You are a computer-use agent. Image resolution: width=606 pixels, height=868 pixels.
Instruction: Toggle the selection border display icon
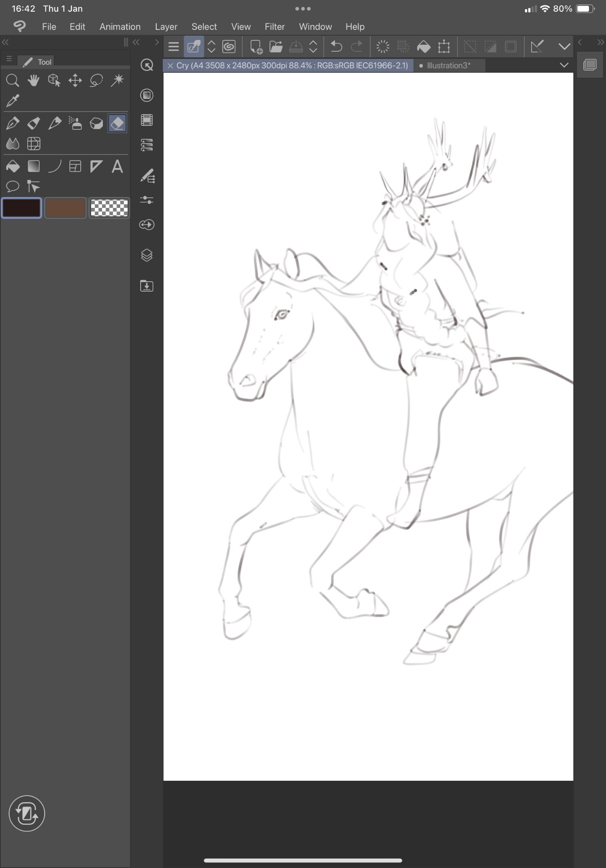510,46
